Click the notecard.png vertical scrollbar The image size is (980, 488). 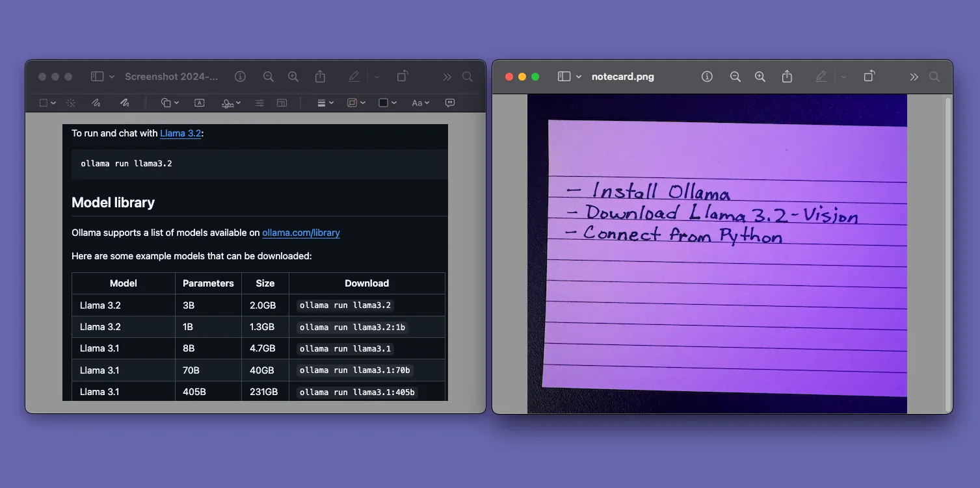[947, 253]
